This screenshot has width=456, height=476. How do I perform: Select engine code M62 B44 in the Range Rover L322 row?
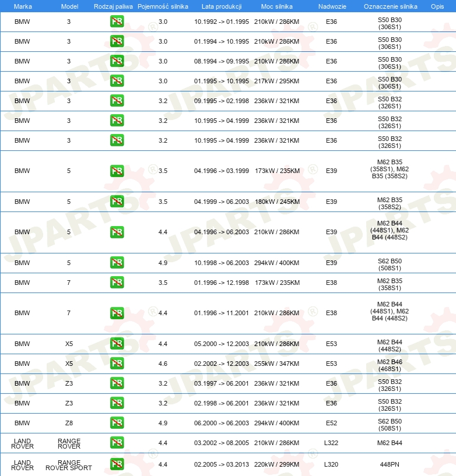pyautogui.click(x=390, y=443)
